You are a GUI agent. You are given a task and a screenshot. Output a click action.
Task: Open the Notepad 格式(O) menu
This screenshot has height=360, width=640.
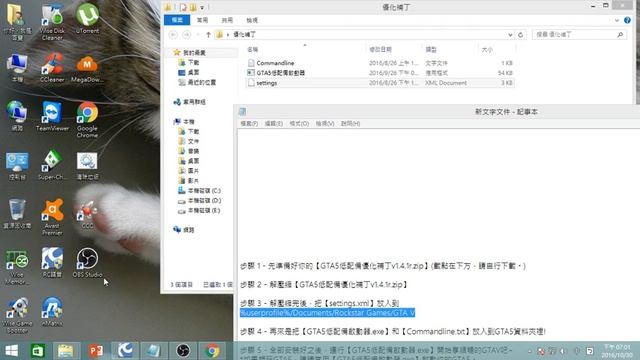[299, 124]
